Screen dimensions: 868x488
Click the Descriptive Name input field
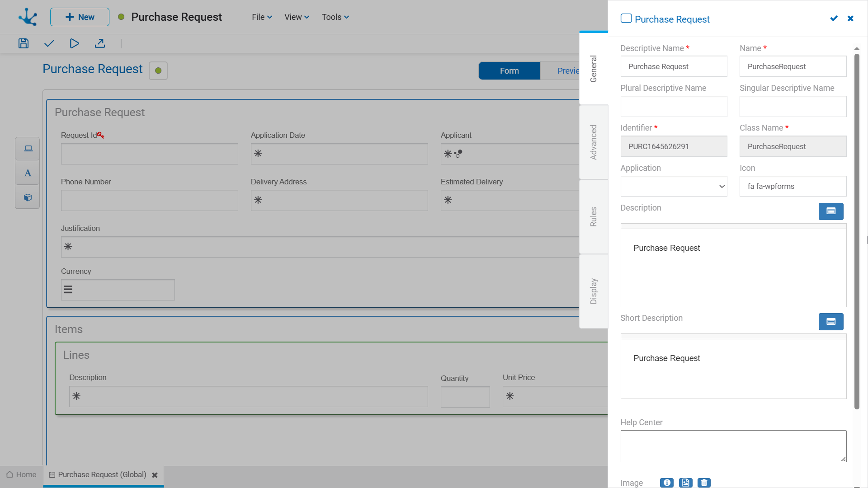click(x=674, y=66)
